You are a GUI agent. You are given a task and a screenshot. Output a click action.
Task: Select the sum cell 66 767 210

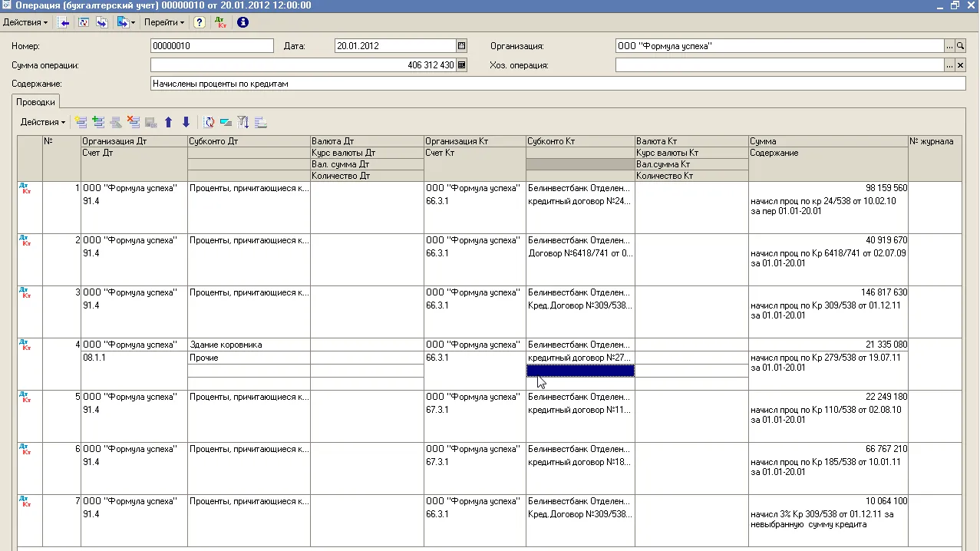[x=829, y=449]
